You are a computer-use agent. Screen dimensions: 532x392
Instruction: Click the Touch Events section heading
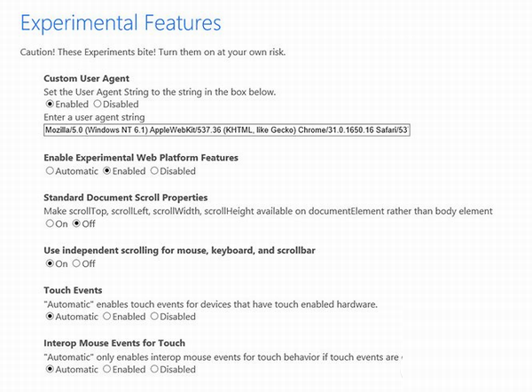73,290
